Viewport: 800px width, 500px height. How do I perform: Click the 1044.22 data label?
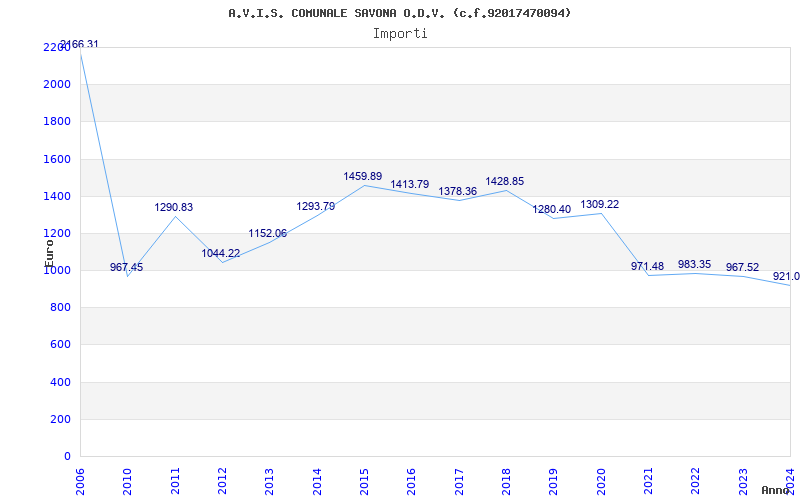(x=220, y=254)
